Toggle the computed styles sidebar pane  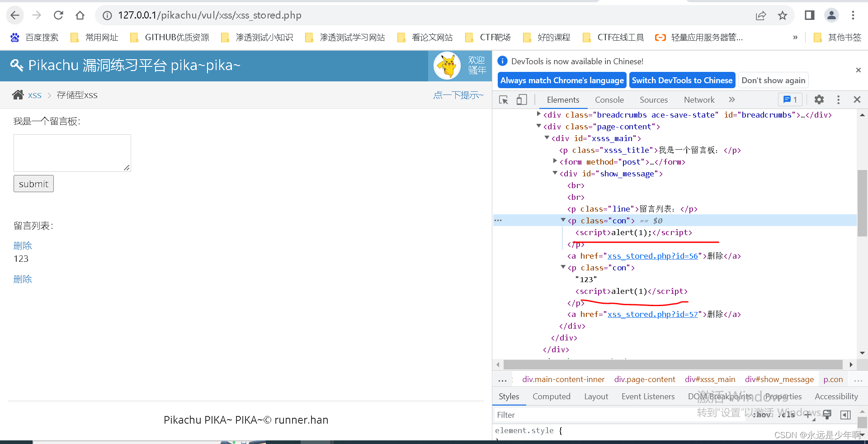tap(845, 415)
